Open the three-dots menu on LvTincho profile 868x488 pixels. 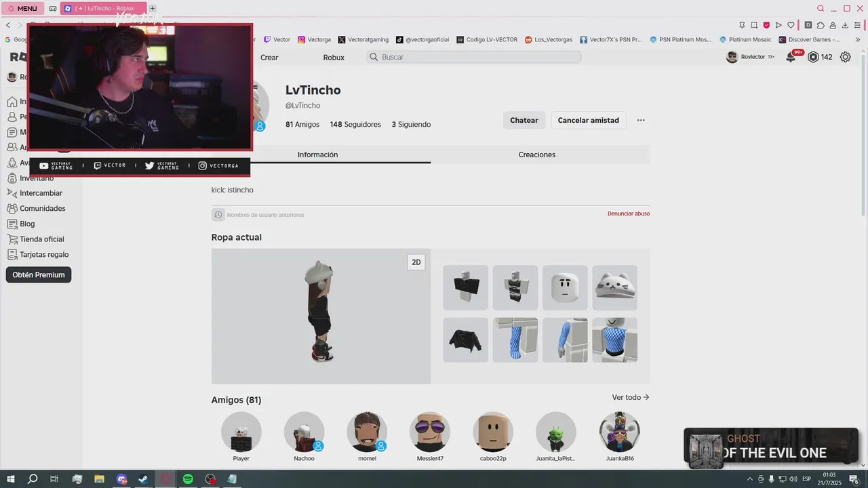pos(641,120)
